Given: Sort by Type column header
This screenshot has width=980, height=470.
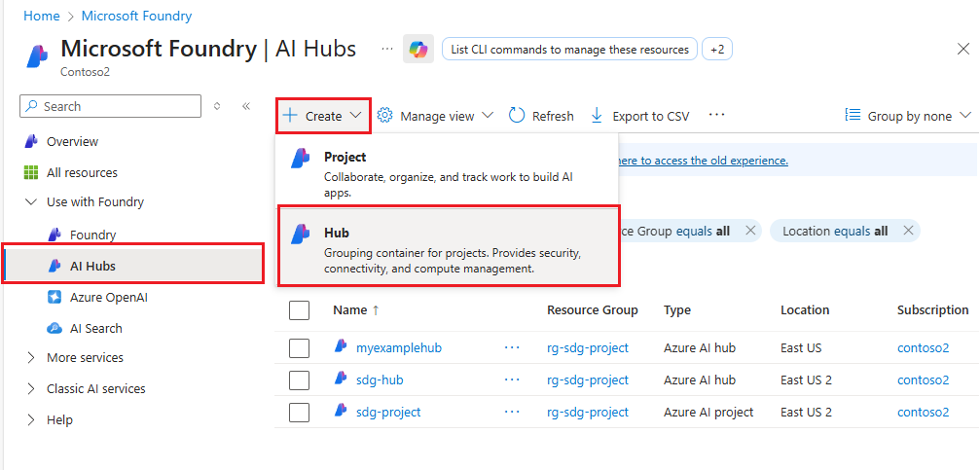Looking at the screenshot, I should tap(676, 310).
